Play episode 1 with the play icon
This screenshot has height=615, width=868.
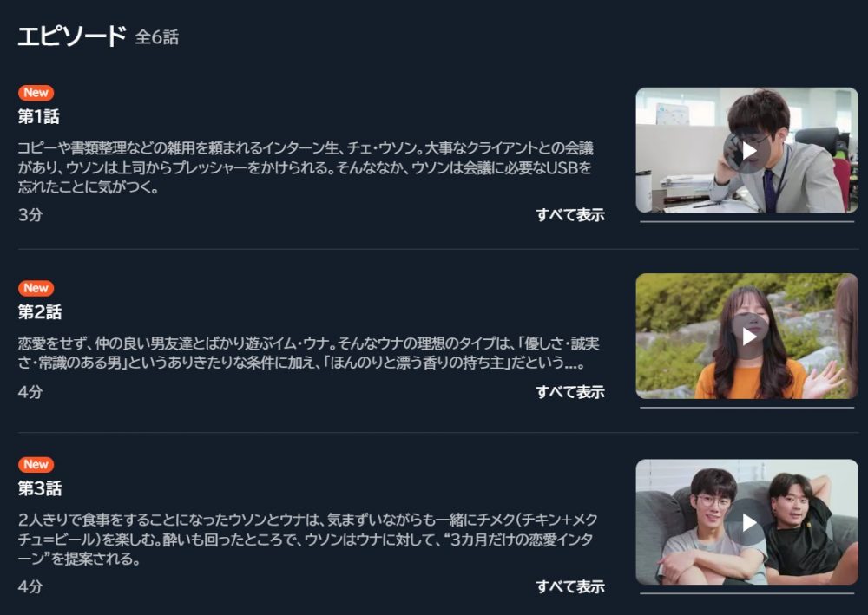(x=747, y=150)
